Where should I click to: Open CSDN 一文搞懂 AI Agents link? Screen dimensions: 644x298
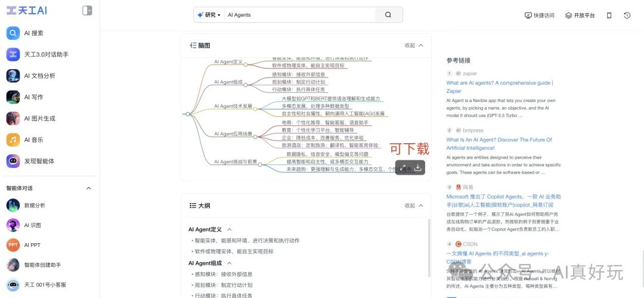point(498,257)
